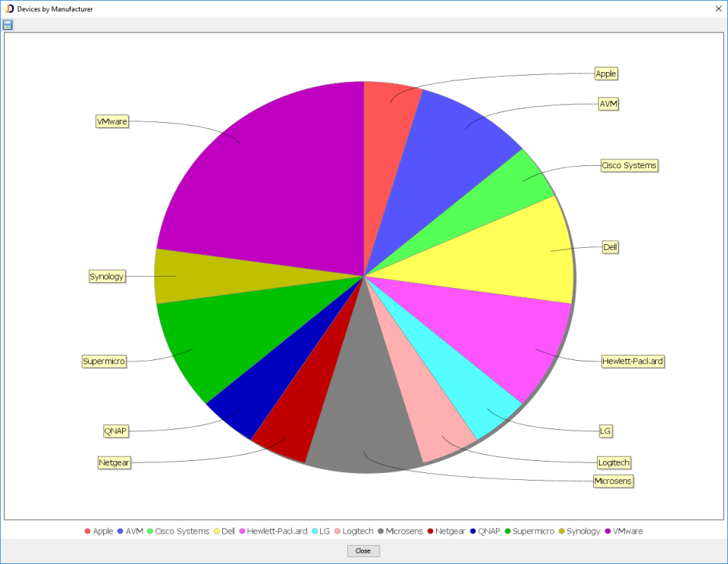Click the Dell text in the legend
728x564 pixels.
pyautogui.click(x=228, y=531)
